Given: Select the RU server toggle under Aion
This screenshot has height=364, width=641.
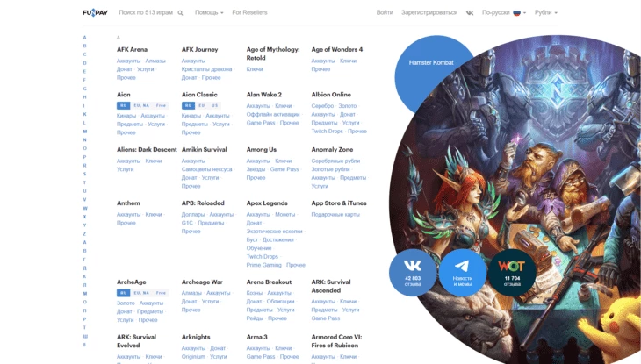Looking at the screenshot, I should (124, 105).
